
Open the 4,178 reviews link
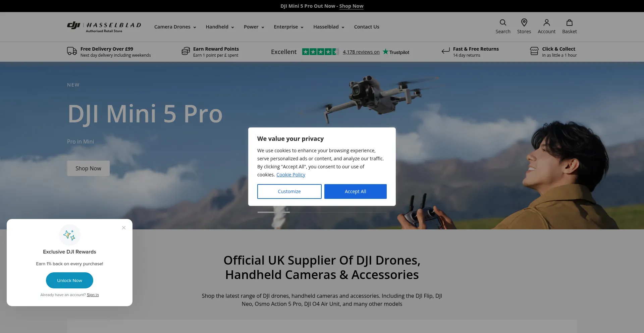[361, 52]
